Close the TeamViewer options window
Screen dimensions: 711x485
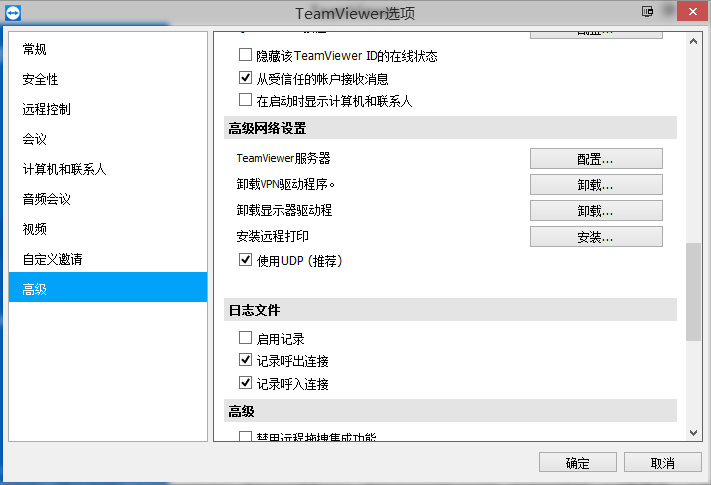[x=693, y=11]
